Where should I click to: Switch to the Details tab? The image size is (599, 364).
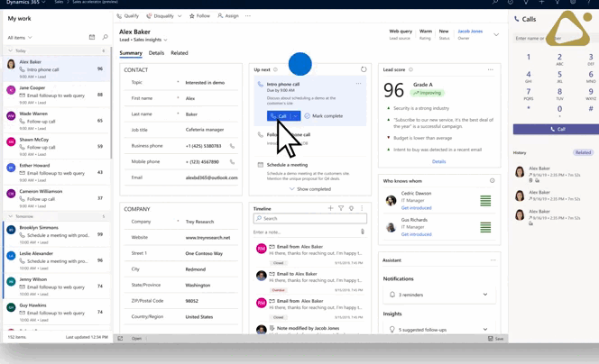[x=156, y=53]
